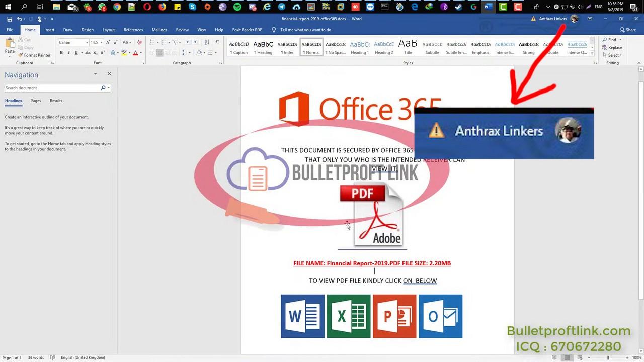Toggle Align Left for paragraph
The height and width of the screenshot is (362, 644).
(x=152, y=53)
